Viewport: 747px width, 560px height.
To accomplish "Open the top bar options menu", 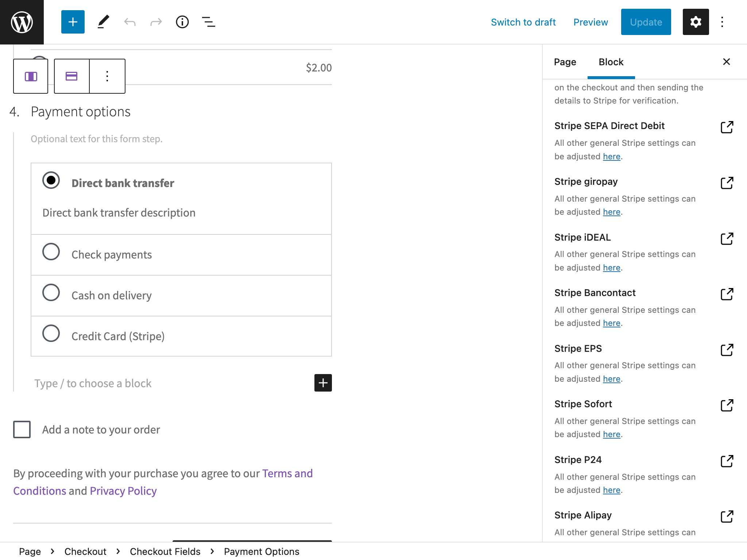I will click(x=722, y=22).
